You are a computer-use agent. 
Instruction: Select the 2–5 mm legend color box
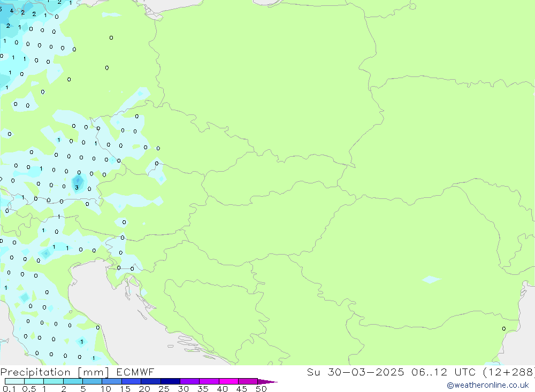pyautogui.click(x=73, y=381)
